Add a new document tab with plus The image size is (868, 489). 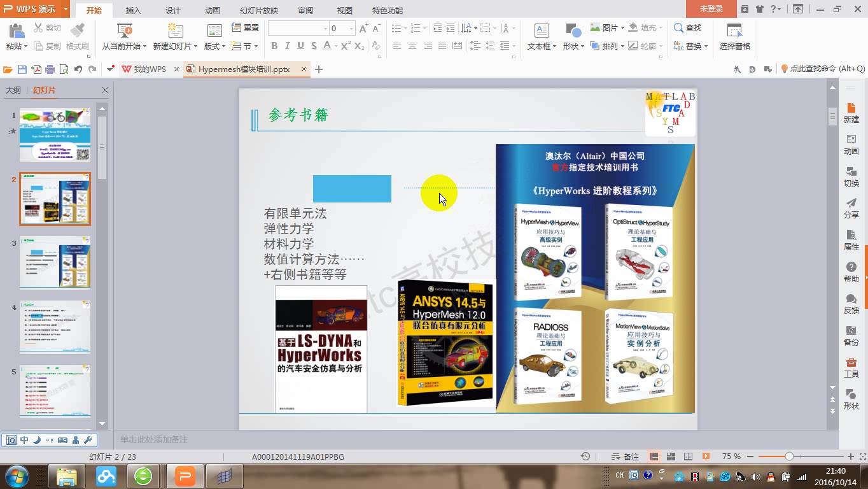(319, 69)
